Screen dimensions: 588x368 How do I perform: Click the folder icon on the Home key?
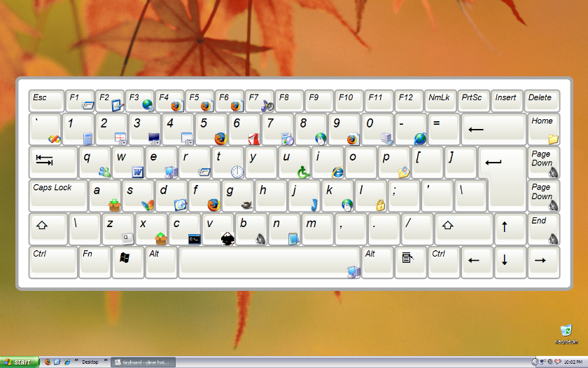tap(553, 139)
